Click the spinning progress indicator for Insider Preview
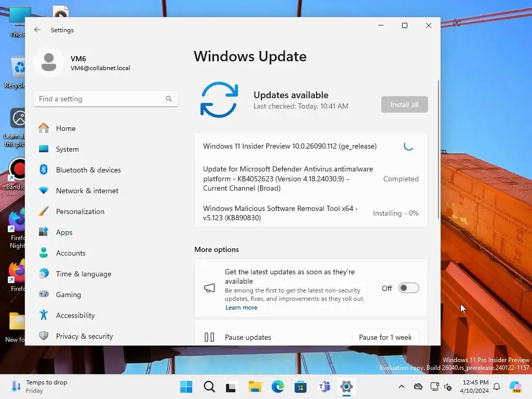Screen dimensions: 532x399 pyautogui.click(x=408, y=146)
